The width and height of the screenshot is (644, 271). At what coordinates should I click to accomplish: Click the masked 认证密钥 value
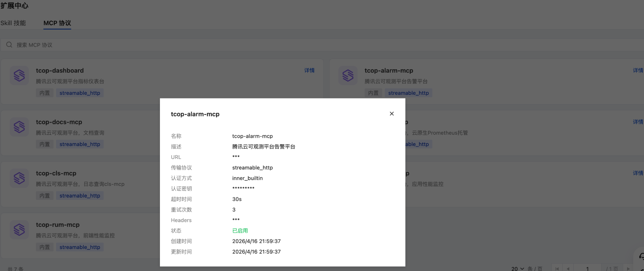point(243,188)
